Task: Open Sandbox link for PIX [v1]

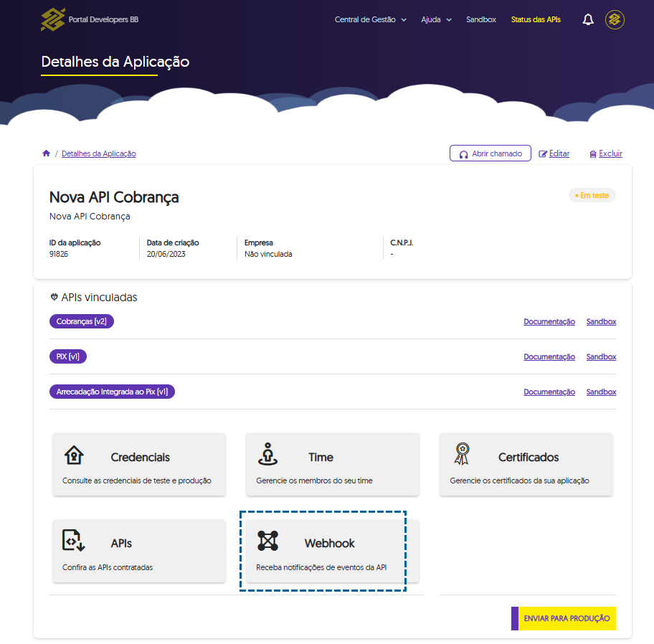Action: point(601,356)
